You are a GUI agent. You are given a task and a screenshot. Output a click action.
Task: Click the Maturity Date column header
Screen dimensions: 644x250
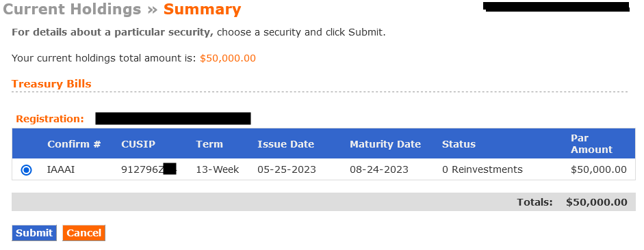point(385,144)
